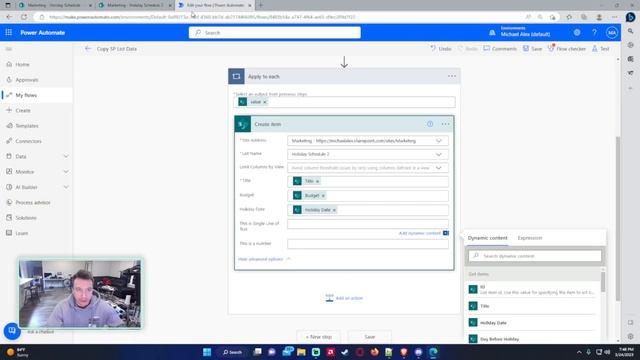Screen dimensions: 640x360
Task: Remove the value token from Apply to each
Action: click(x=264, y=102)
